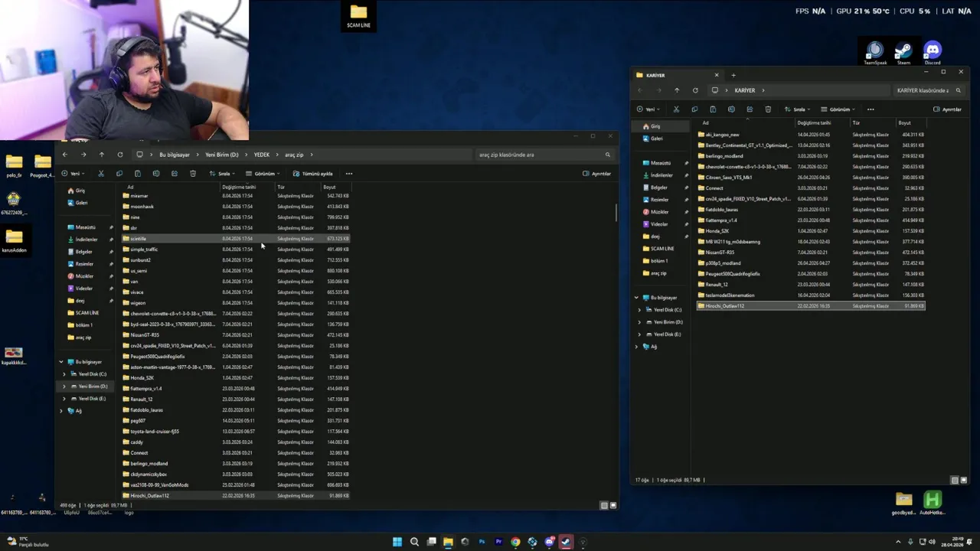Click Cut icon in KARİYER window

676,109
